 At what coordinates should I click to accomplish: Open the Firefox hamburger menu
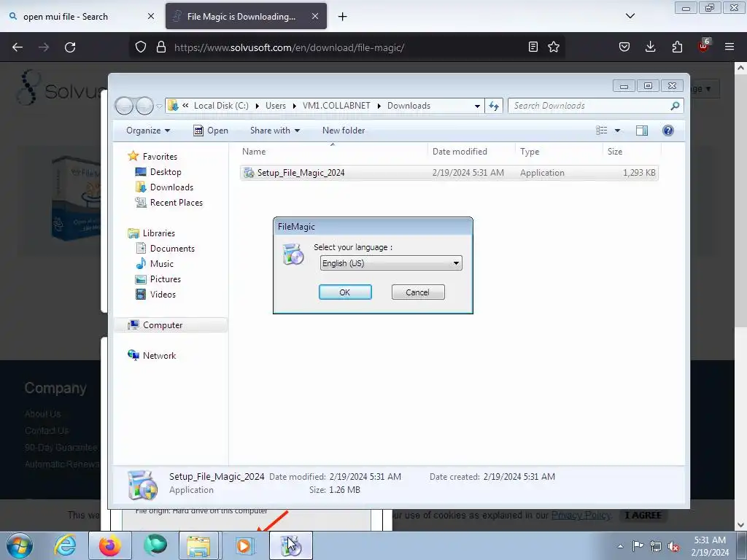click(729, 47)
